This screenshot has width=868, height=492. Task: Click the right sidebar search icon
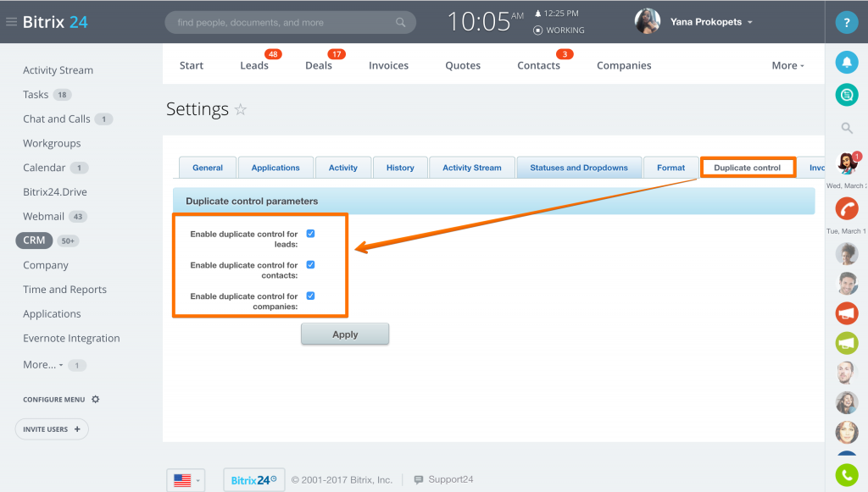(x=847, y=128)
